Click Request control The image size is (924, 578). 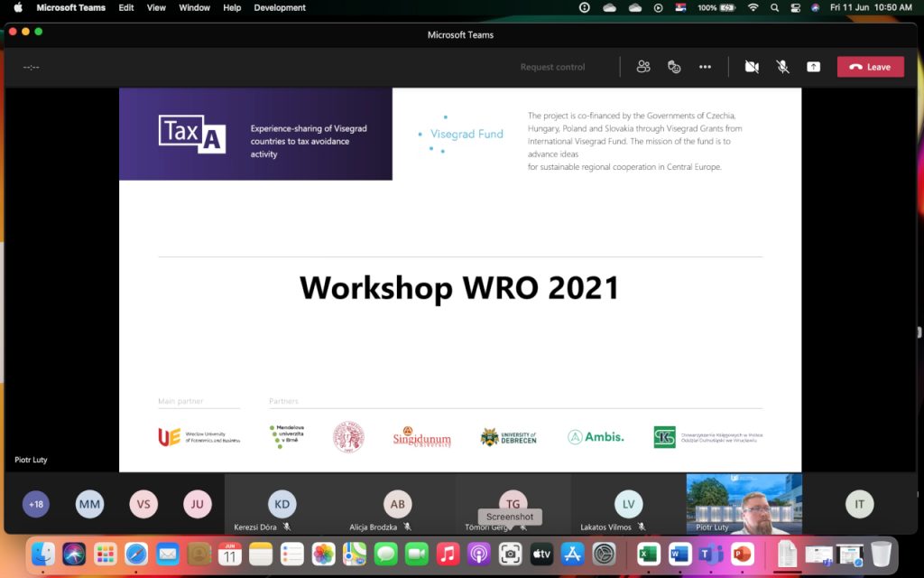point(552,67)
